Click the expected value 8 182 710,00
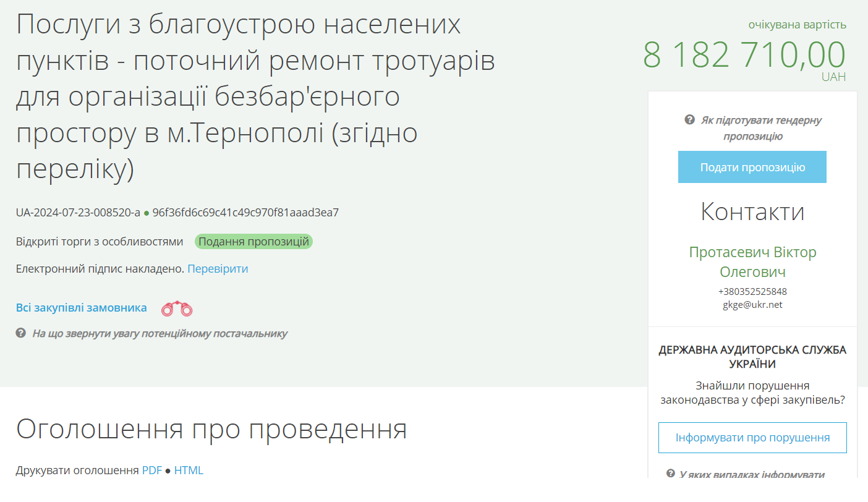The image size is (868, 502). click(x=743, y=56)
